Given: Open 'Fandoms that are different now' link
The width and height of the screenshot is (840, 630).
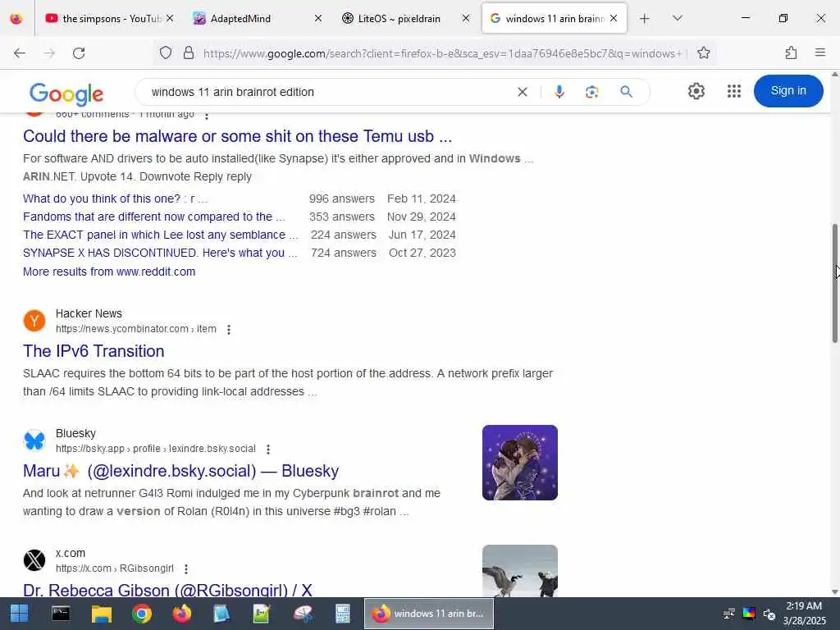Looking at the screenshot, I should (153, 217).
